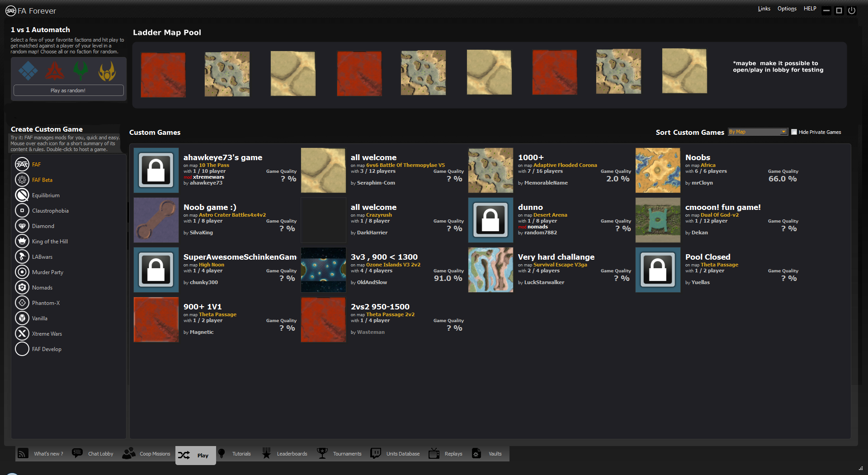This screenshot has height=475, width=868.
Task: Click the last ladder map pool thumbnail
Action: 684,71
